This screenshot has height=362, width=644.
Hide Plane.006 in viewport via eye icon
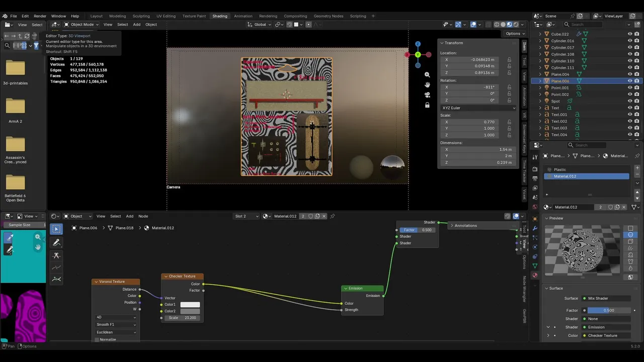point(630,81)
